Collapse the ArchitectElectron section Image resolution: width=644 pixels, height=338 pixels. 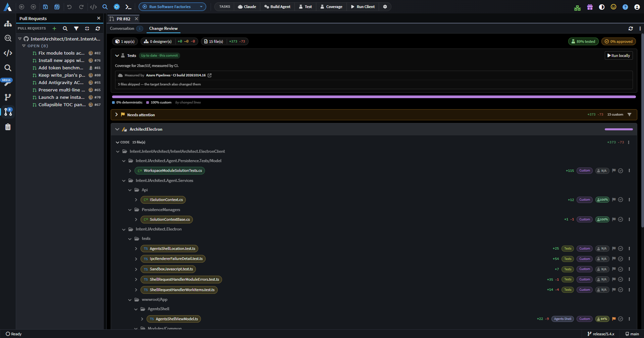pos(117,129)
